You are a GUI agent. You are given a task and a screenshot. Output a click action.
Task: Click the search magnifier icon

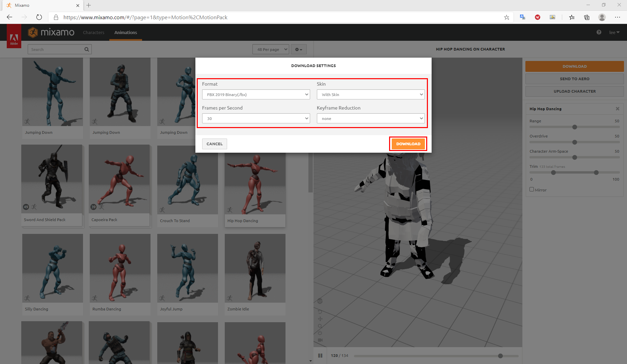coord(87,50)
